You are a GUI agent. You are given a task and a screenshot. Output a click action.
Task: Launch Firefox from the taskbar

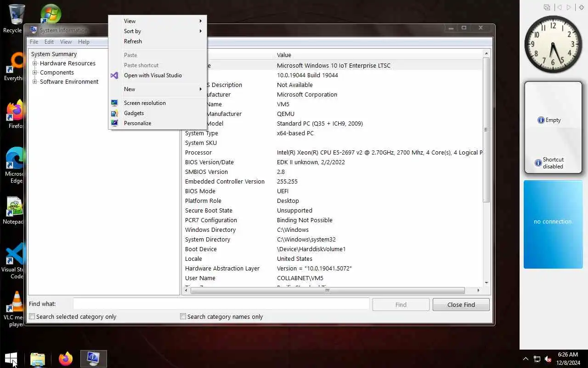tap(65, 359)
